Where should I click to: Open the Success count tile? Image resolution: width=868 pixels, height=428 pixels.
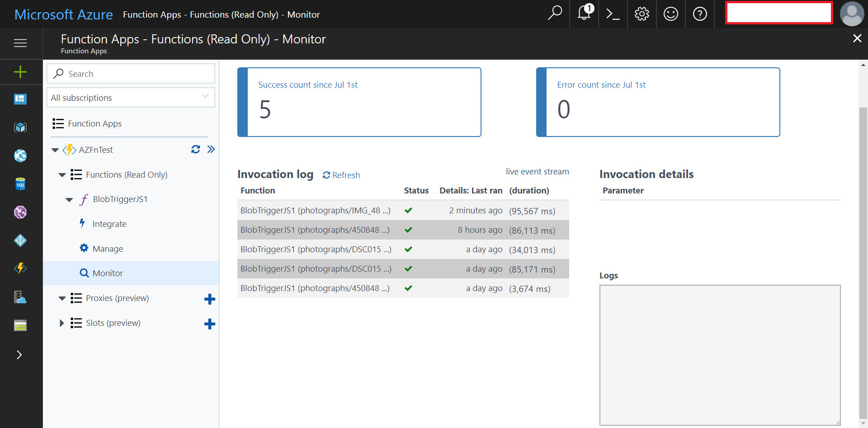click(x=359, y=102)
